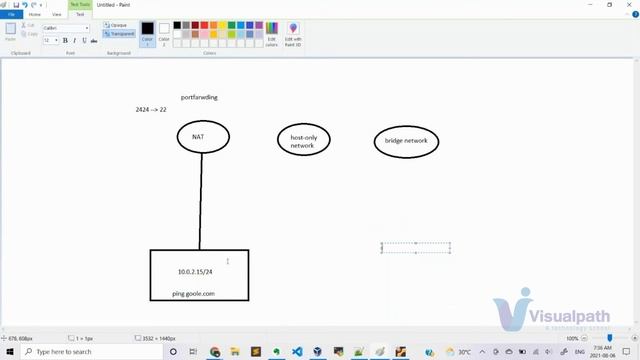Open File Explorer from the taskbar
Image resolution: width=640 pixels, height=360 pixels.
(x=235, y=351)
